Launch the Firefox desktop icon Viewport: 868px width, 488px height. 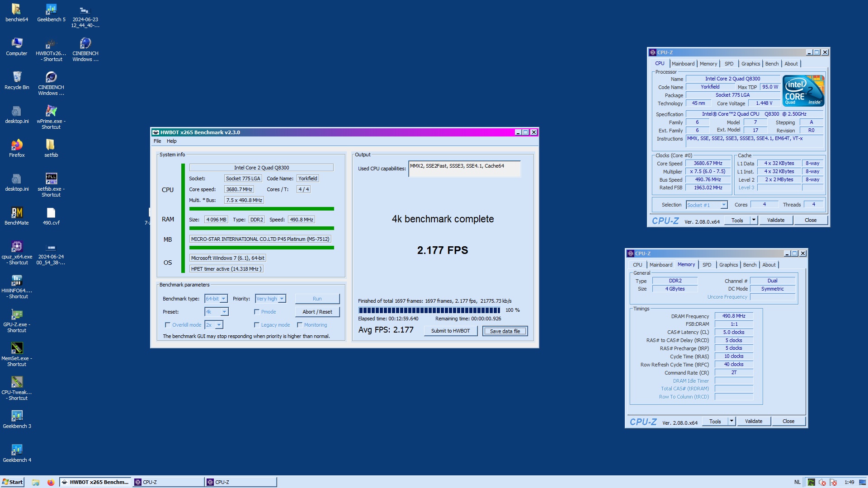pyautogui.click(x=17, y=148)
